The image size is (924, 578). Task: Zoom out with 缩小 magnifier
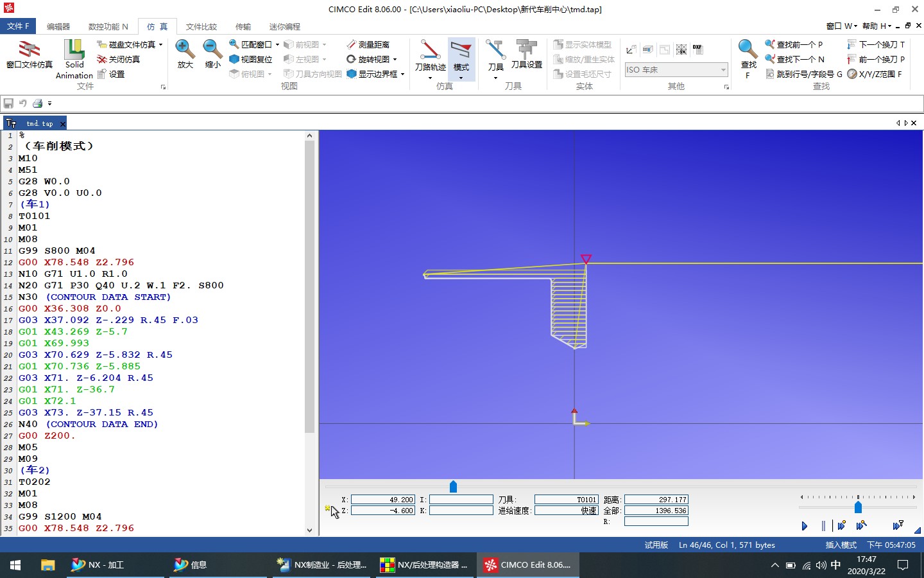pyautogui.click(x=212, y=54)
